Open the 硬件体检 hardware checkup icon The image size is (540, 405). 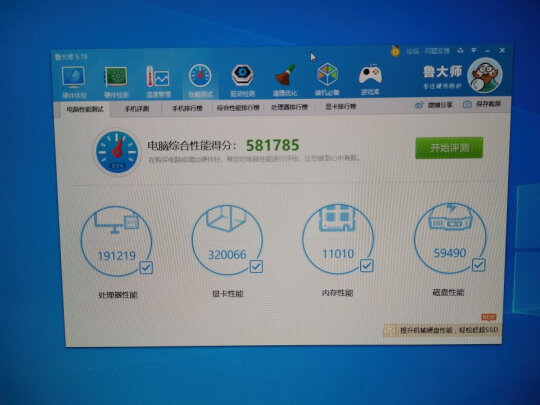point(73,77)
